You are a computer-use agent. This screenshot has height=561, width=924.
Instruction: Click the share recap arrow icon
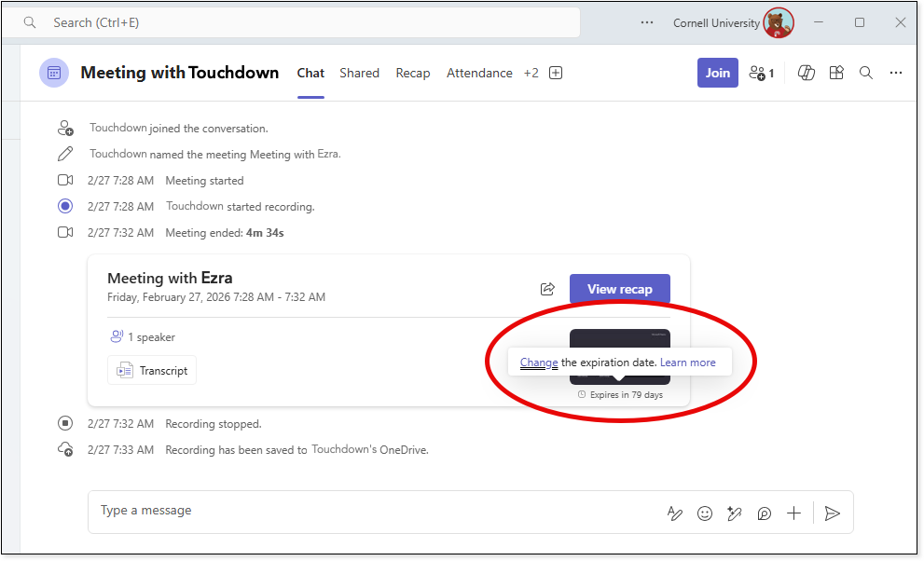[548, 289]
